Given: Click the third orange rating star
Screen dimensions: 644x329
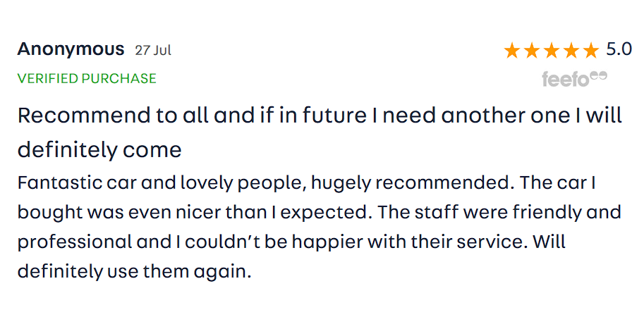Looking at the screenshot, I should (551, 51).
